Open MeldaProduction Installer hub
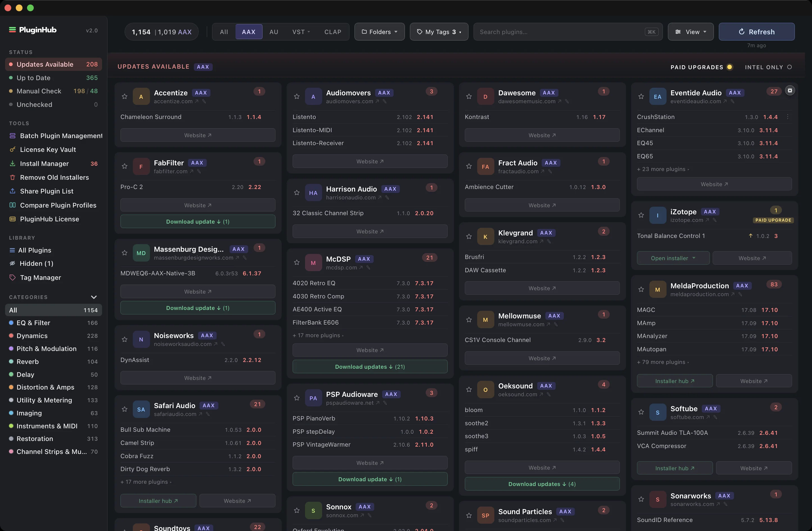This screenshot has width=812, height=531. [x=674, y=381]
